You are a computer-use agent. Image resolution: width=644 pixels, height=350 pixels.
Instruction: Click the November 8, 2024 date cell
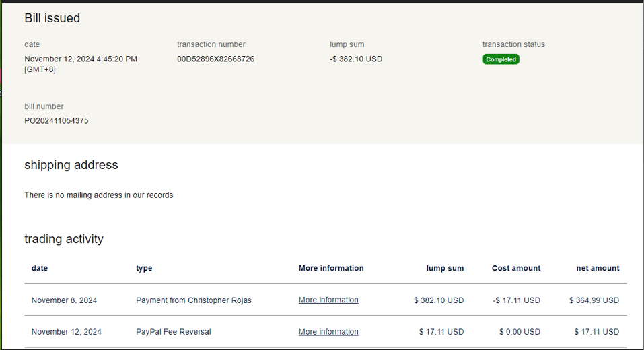[64, 300]
